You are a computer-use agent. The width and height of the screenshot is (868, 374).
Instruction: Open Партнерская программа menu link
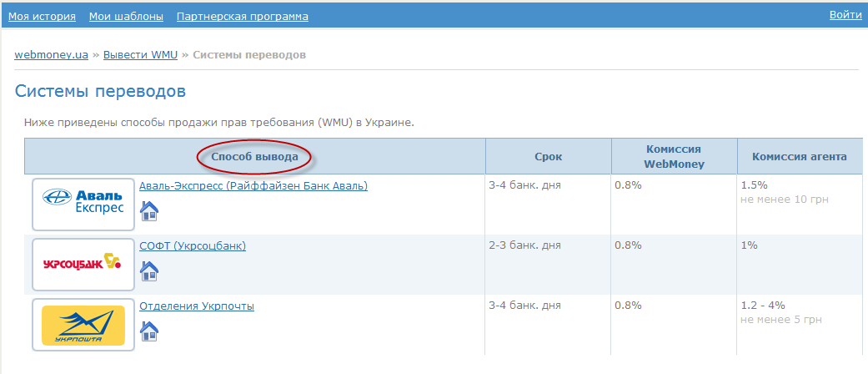(x=243, y=16)
